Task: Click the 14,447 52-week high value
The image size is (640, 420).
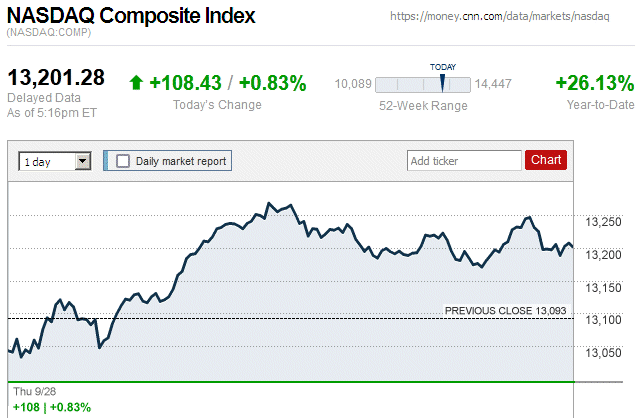Action: pos(493,84)
